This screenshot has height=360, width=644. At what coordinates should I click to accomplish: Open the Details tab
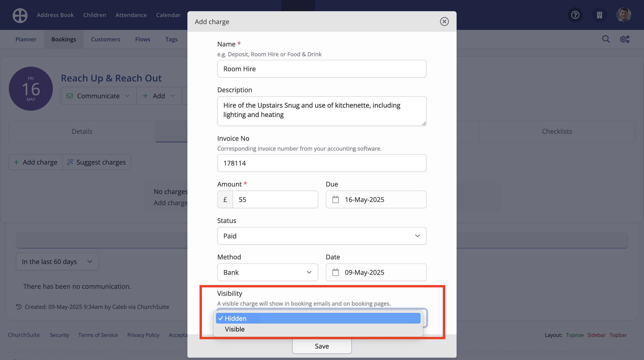[x=82, y=131]
